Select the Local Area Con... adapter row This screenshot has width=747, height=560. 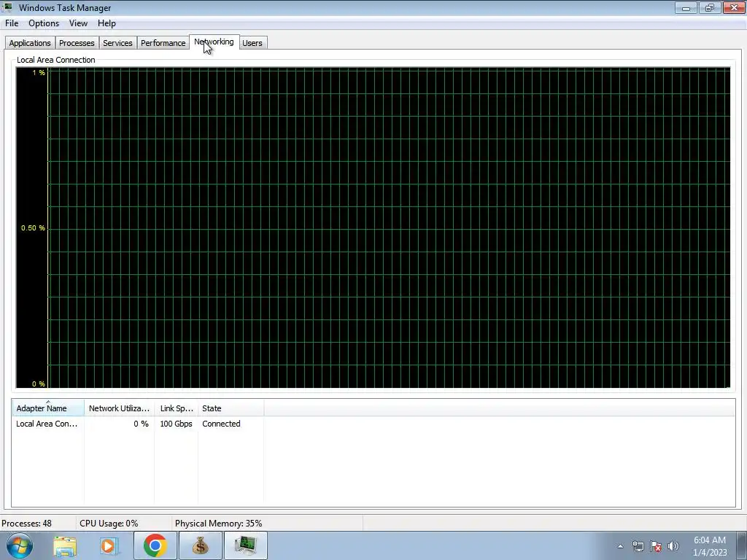(x=138, y=424)
